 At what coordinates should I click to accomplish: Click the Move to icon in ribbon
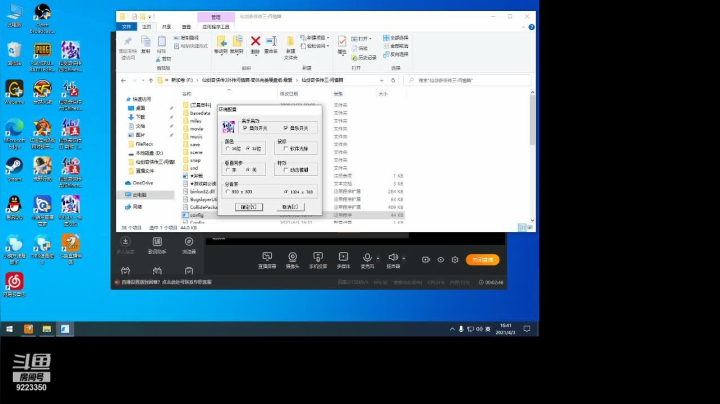[x=221, y=41]
